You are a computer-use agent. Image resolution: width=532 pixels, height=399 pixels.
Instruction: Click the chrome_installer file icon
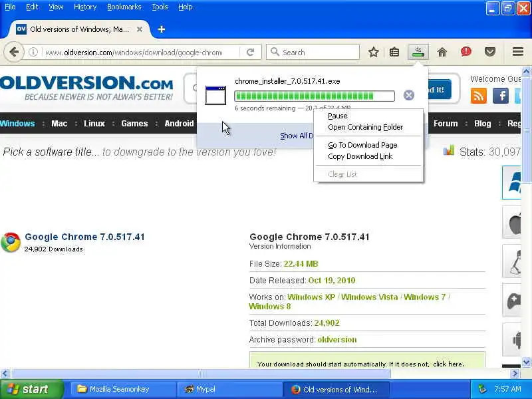(x=215, y=95)
